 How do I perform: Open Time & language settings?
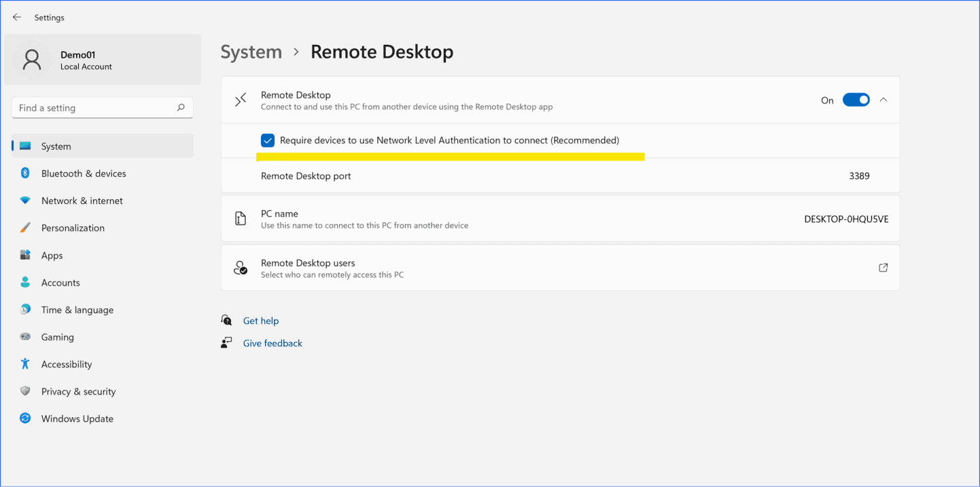(103, 309)
